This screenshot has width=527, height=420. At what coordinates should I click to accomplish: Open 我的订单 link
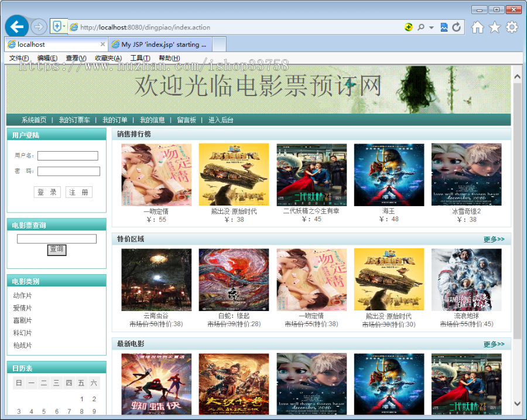(x=115, y=120)
